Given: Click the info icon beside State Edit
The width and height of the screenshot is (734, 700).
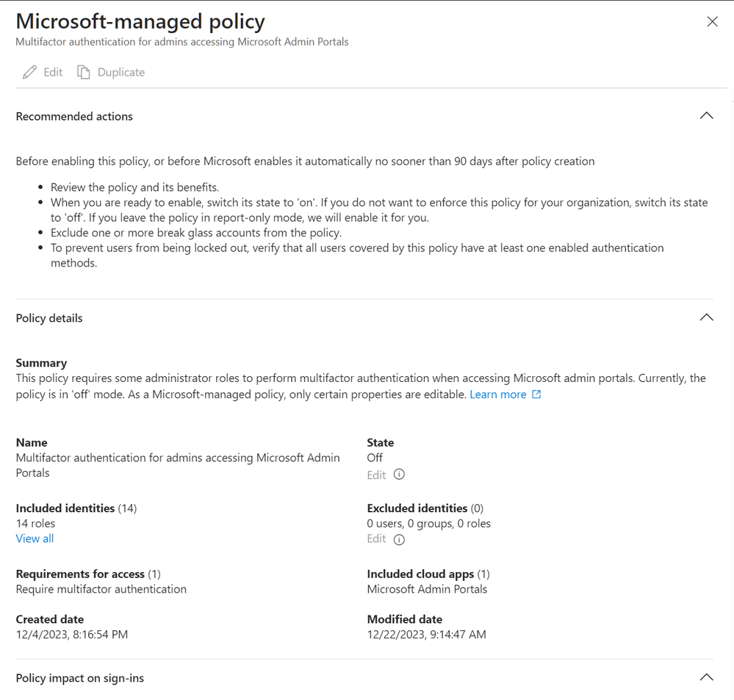Looking at the screenshot, I should (399, 475).
